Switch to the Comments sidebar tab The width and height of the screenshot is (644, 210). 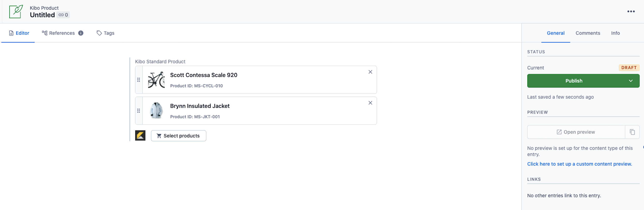587,33
